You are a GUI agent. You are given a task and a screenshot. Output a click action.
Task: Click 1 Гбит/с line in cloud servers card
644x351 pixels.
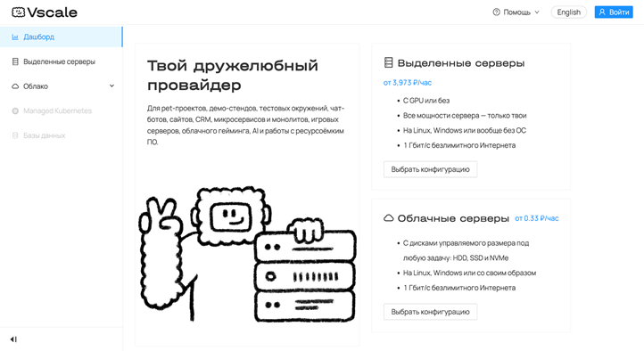[459, 288]
